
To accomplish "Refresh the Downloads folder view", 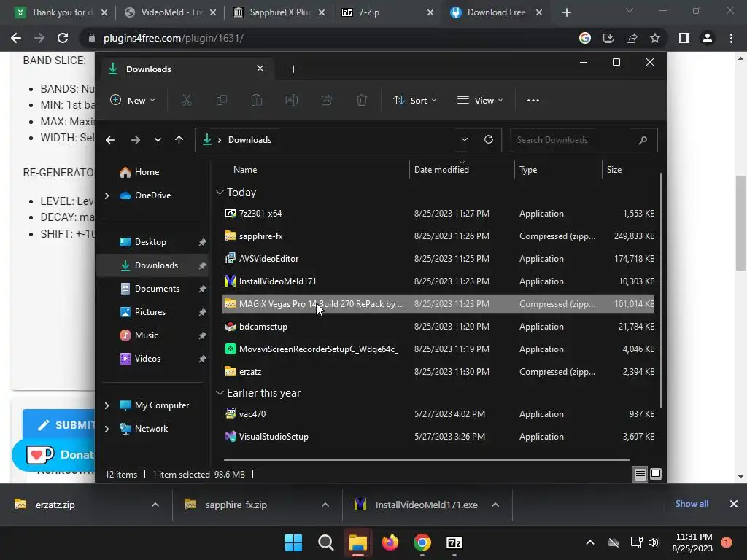I will [x=488, y=139].
